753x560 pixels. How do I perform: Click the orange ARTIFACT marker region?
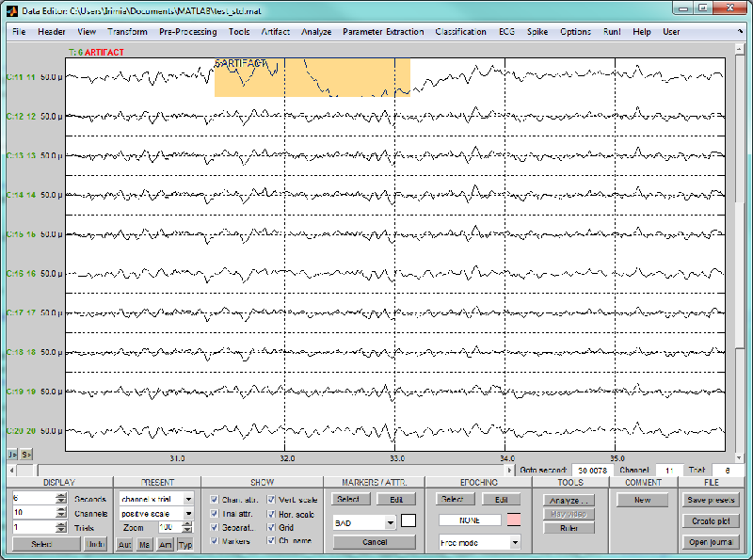(x=312, y=78)
